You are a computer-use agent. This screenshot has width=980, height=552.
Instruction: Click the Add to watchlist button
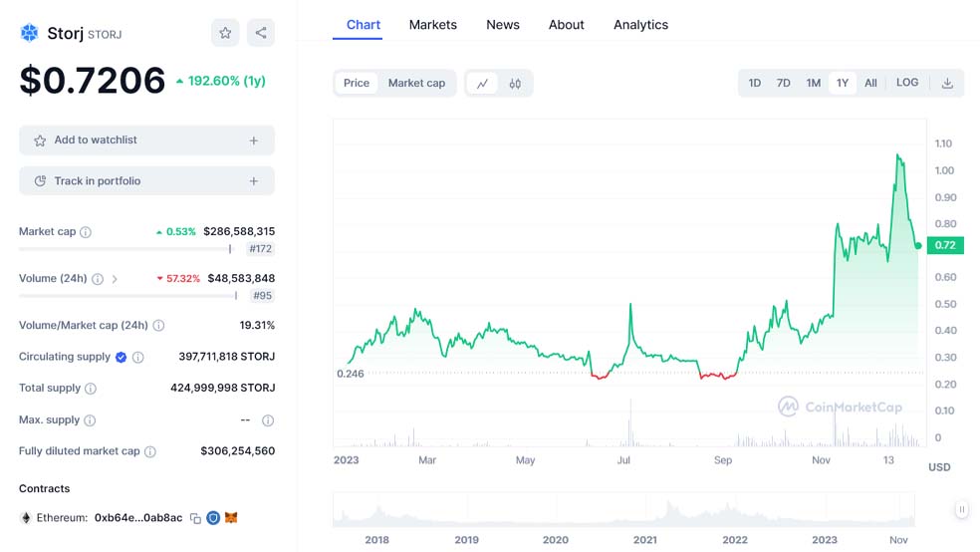point(146,140)
